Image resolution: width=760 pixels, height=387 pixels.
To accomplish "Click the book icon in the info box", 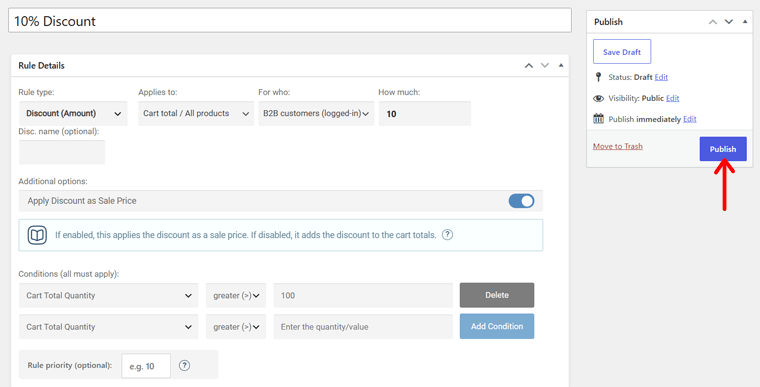I will click(x=37, y=235).
